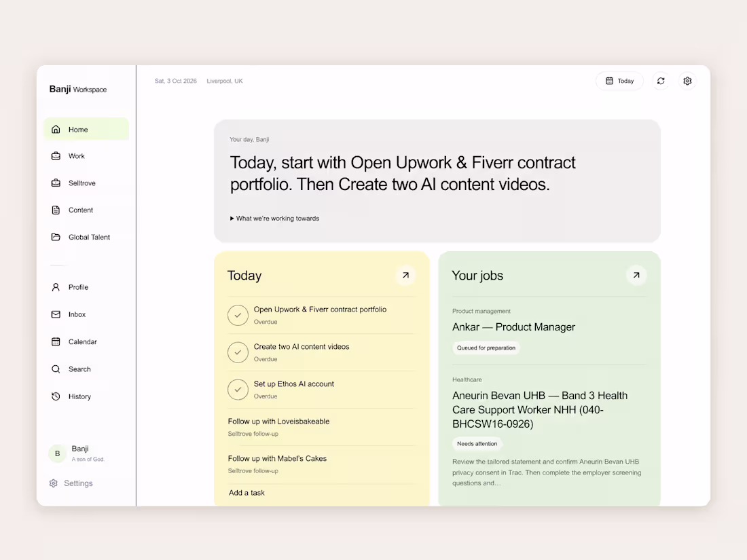
Task: Click the Today button in top bar
Action: click(x=619, y=81)
